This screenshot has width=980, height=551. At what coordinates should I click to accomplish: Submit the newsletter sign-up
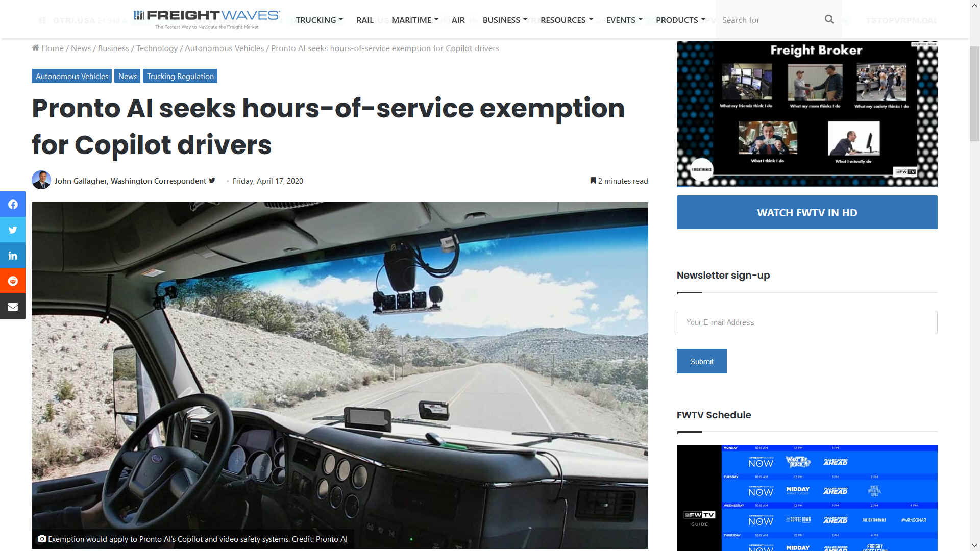pyautogui.click(x=701, y=361)
